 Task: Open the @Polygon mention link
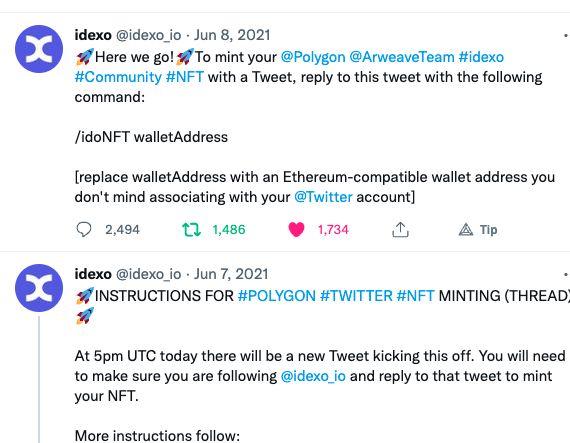point(313,57)
